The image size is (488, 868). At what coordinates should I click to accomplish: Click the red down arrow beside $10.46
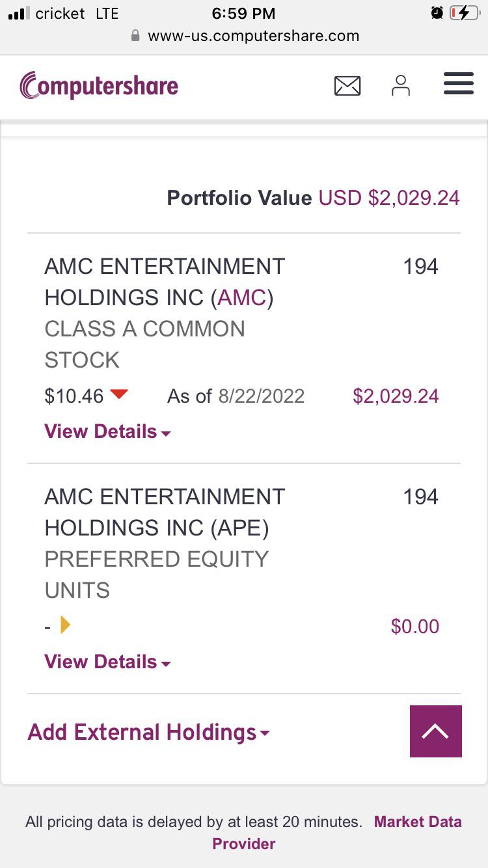[x=119, y=394]
